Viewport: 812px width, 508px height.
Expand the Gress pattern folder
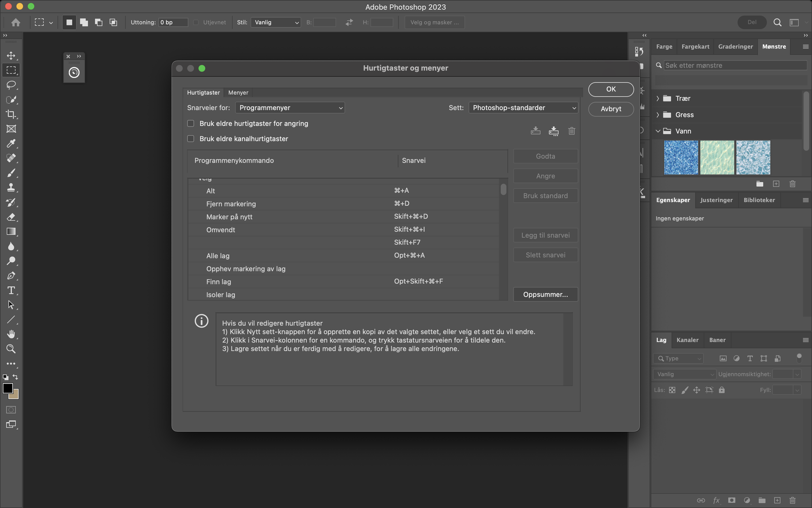click(658, 115)
